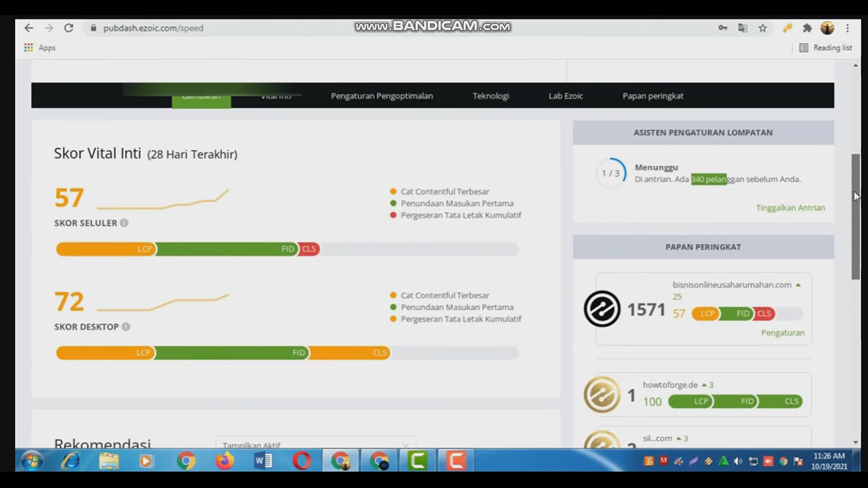
Task: Click the Skor Desktop info icon
Action: [126, 327]
